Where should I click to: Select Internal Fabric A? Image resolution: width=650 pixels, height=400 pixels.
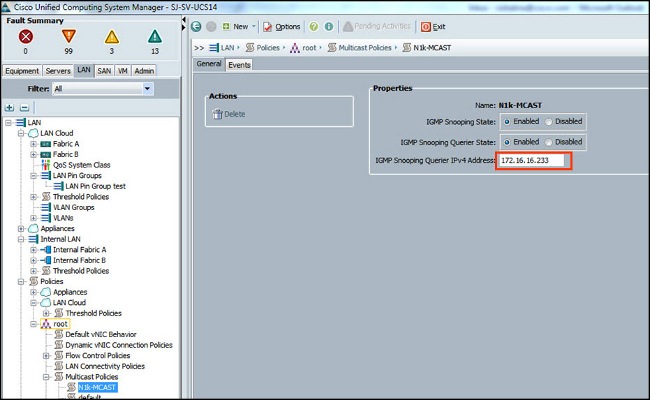click(79, 250)
